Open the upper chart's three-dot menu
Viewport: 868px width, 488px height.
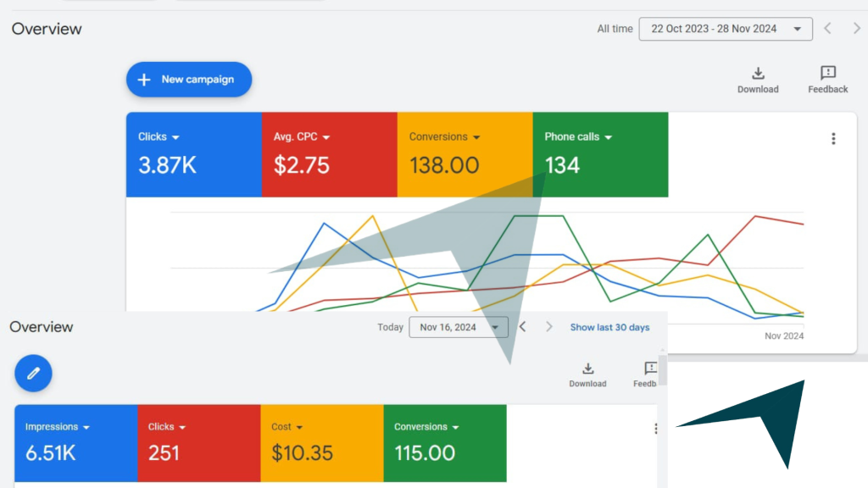[833, 138]
